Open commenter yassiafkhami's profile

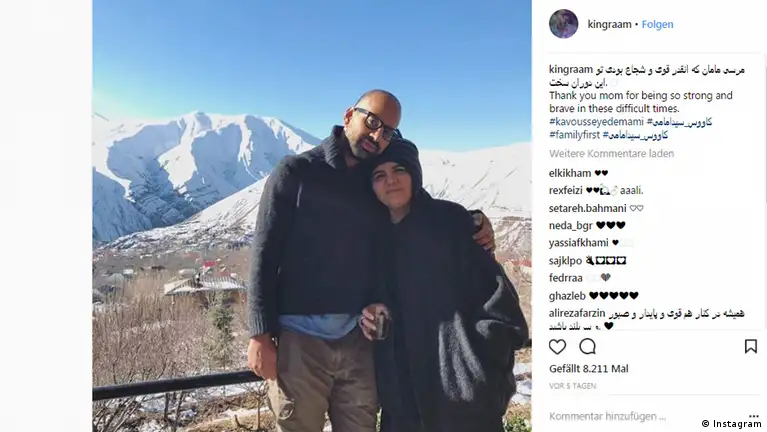(579, 243)
